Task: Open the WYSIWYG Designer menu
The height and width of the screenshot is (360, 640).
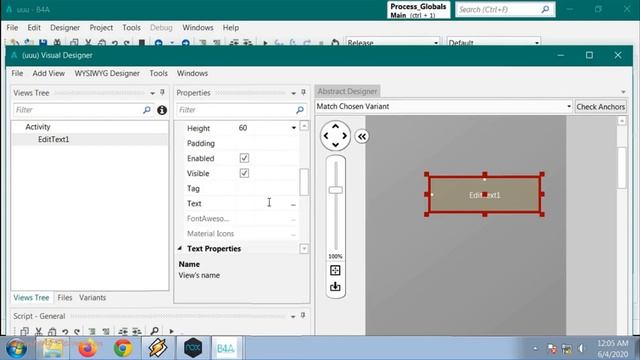Action: coord(107,73)
